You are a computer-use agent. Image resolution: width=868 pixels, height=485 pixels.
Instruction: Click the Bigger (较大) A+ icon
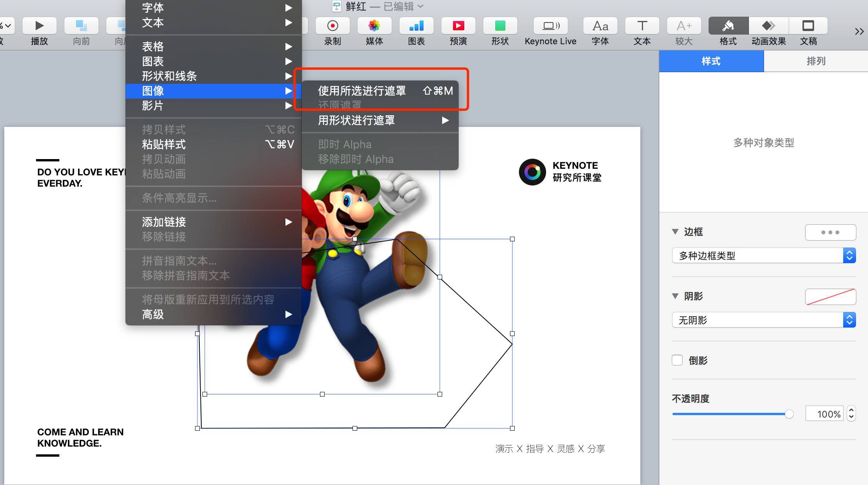(684, 26)
